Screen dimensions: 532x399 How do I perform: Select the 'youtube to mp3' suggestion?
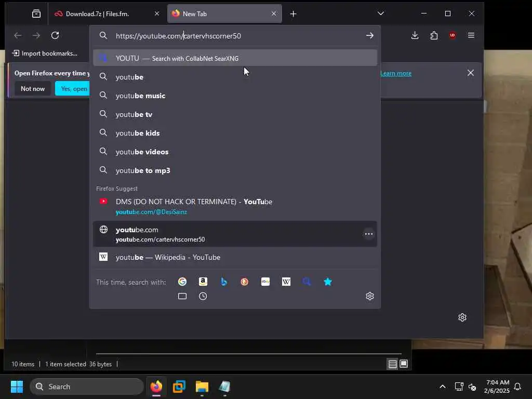point(235,170)
